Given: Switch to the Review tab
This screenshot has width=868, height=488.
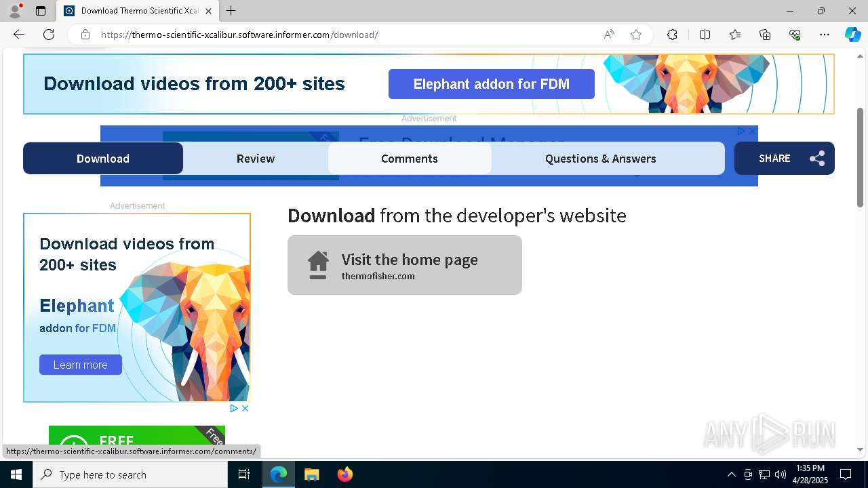Looking at the screenshot, I should pyautogui.click(x=256, y=158).
